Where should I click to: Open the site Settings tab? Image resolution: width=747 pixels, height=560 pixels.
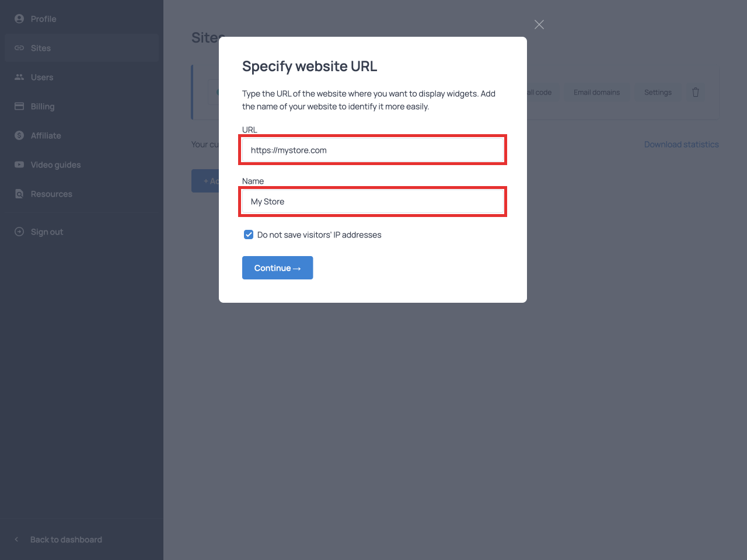[x=658, y=92]
